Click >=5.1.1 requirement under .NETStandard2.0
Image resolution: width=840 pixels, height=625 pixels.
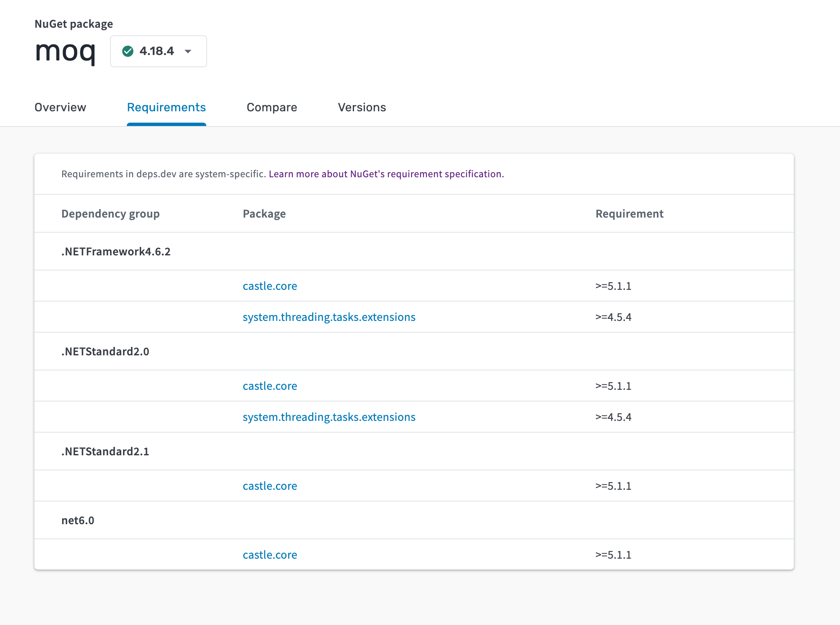(x=613, y=386)
